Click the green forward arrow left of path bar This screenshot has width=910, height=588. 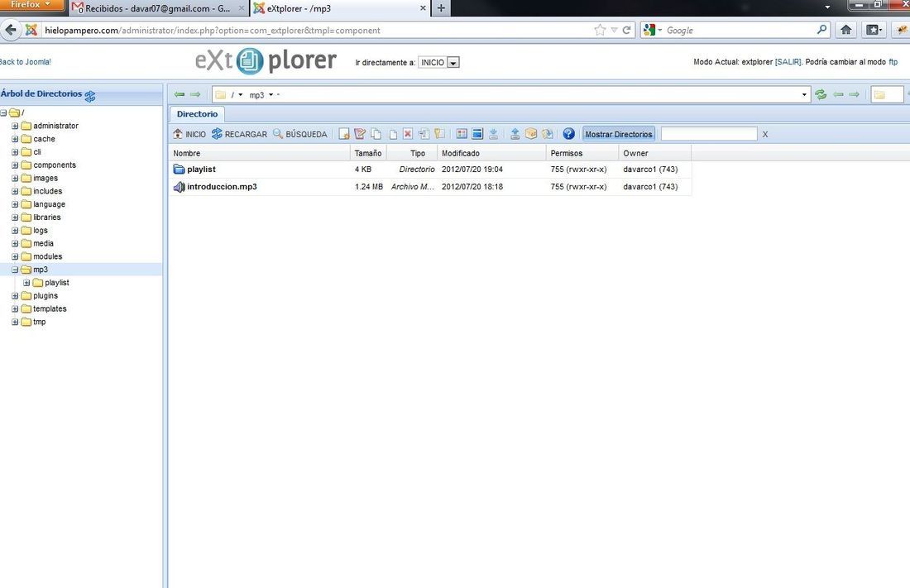coord(195,94)
